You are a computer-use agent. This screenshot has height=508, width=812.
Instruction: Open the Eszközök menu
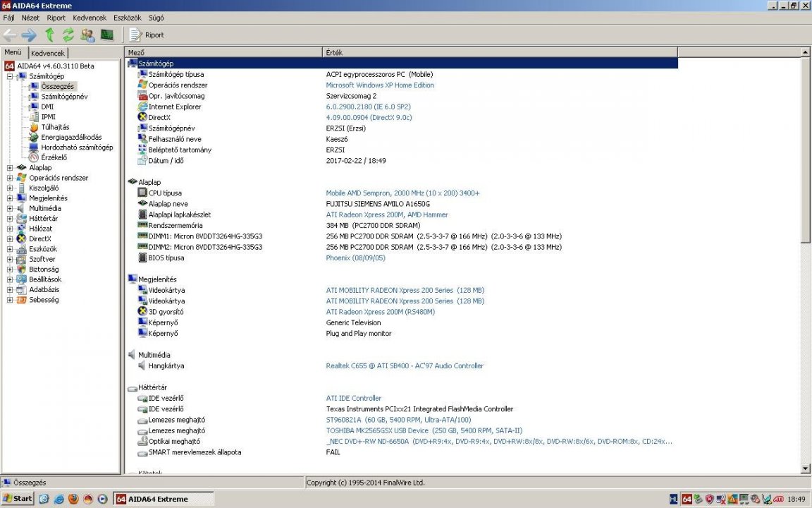[128, 18]
